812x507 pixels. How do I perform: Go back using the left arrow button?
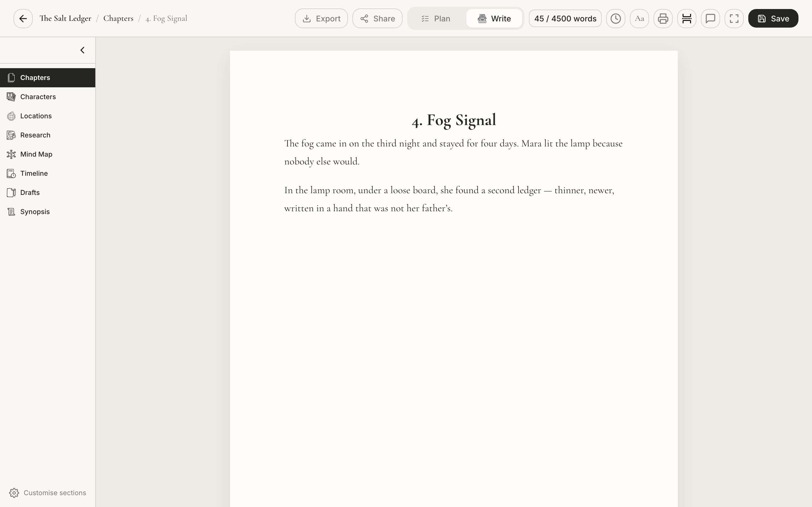tap(23, 18)
